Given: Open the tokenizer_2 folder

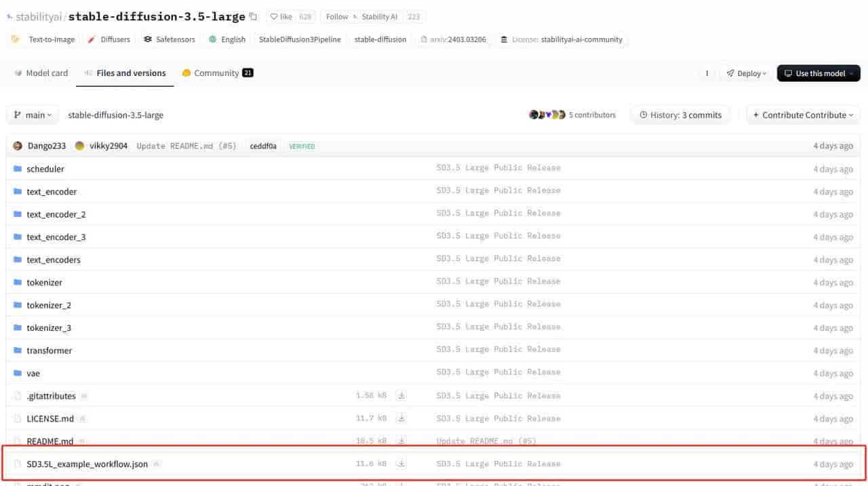Looking at the screenshot, I should click(49, 305).
